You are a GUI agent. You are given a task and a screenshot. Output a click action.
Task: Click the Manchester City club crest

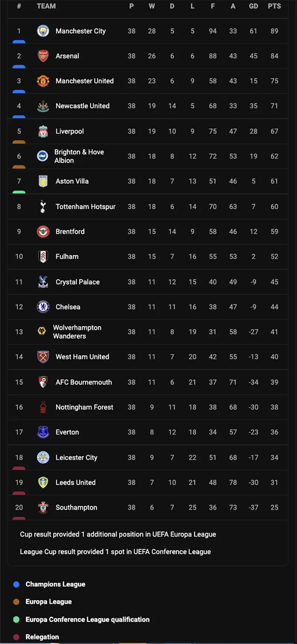(x=43, y=31)
